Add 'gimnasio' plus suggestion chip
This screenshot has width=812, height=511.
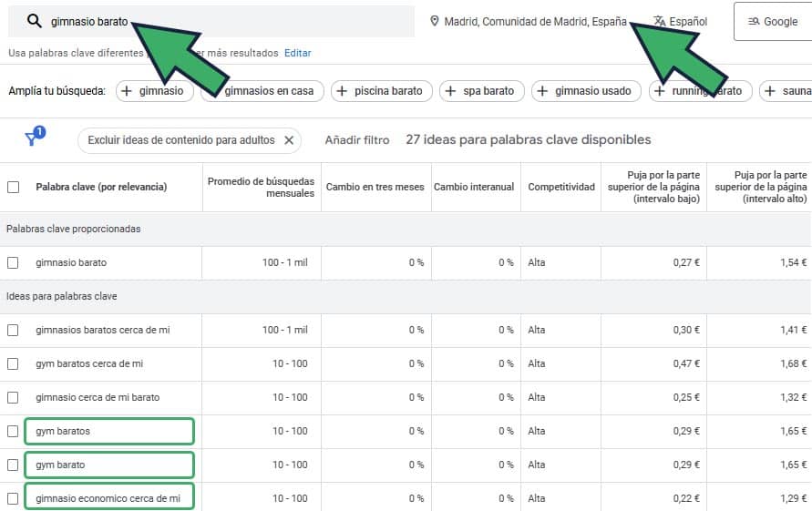(152, 91)
